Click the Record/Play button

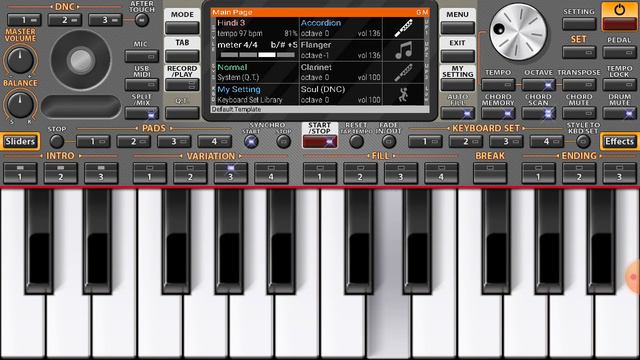(x=182, y=85)
